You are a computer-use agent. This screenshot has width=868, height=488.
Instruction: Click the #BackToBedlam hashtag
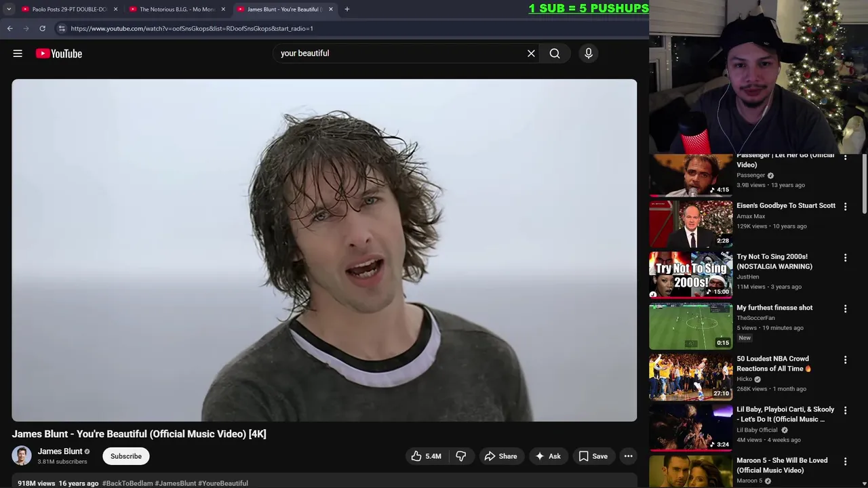(127, 483)
